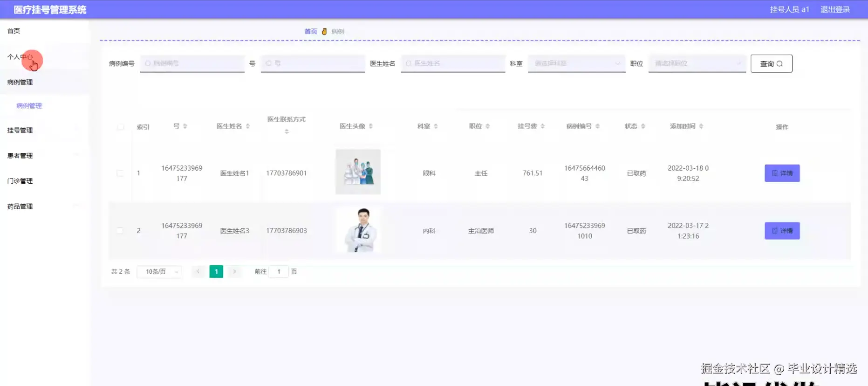Click the 挂号人员 a1 user label
Image resolution: width=868 pixels, height=386 pixels.
click(789, 9)
